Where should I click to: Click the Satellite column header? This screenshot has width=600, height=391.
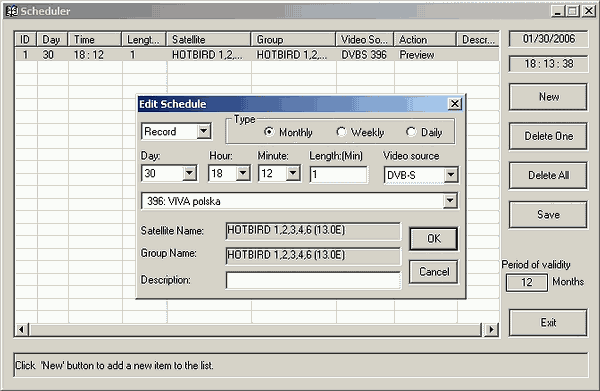[209, 39]
